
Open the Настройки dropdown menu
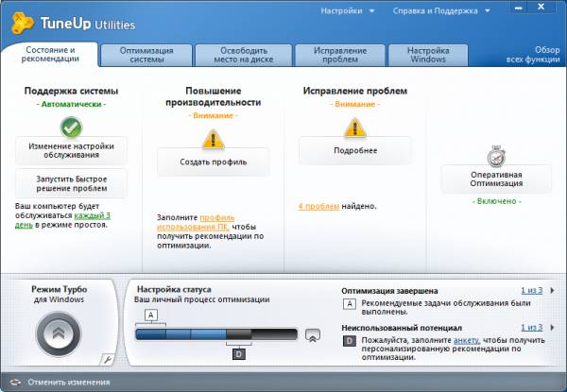[347, 10]
